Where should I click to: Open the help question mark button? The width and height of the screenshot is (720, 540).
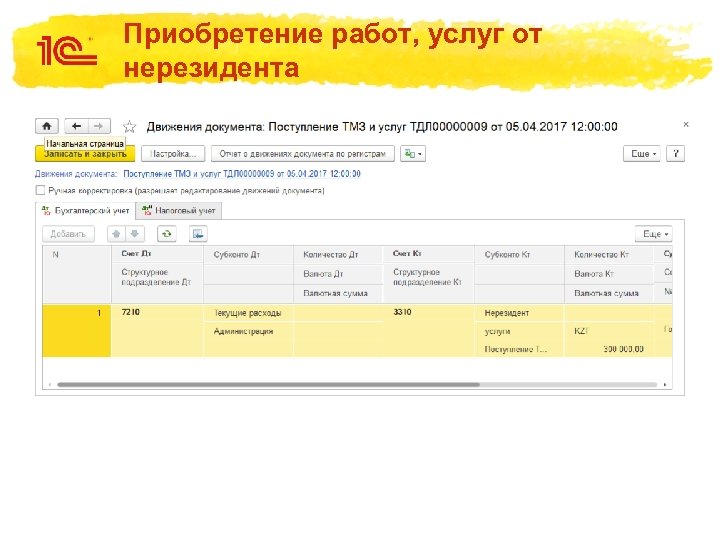[x=675, y=154]
